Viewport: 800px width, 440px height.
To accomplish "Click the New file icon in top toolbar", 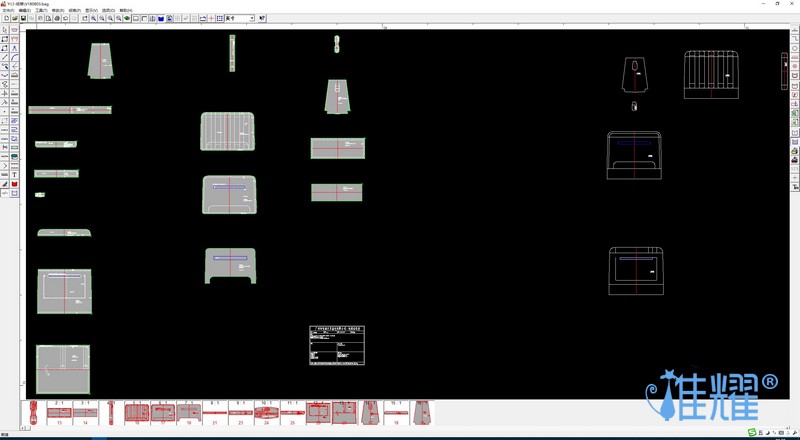I will [5, 18].
